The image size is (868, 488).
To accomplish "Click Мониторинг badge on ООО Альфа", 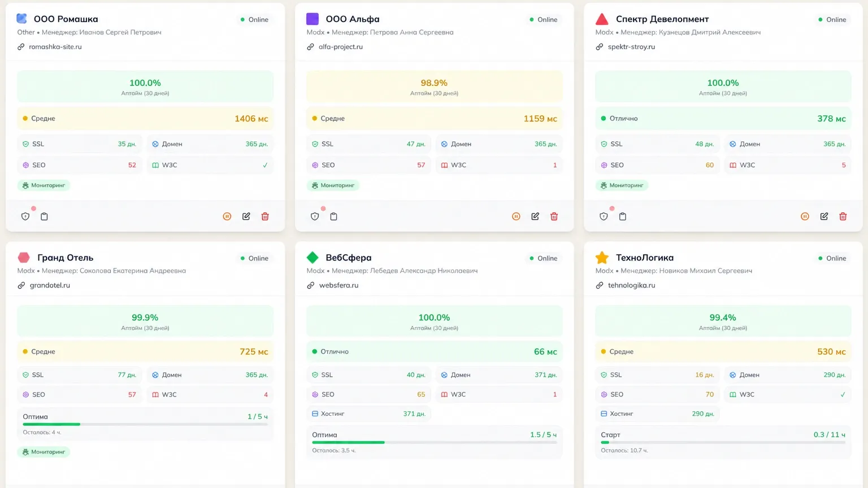I will [333, 185].
